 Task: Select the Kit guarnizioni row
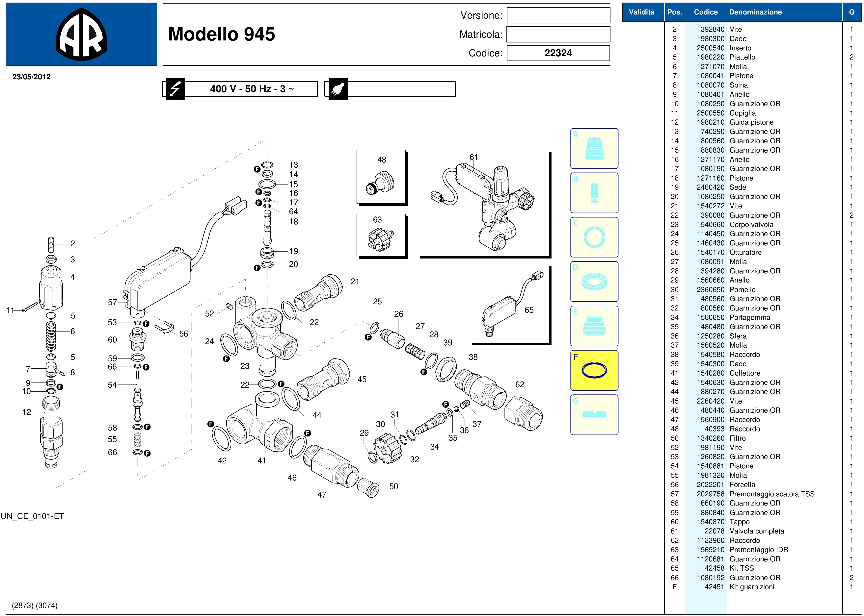(x=752, y=587)
